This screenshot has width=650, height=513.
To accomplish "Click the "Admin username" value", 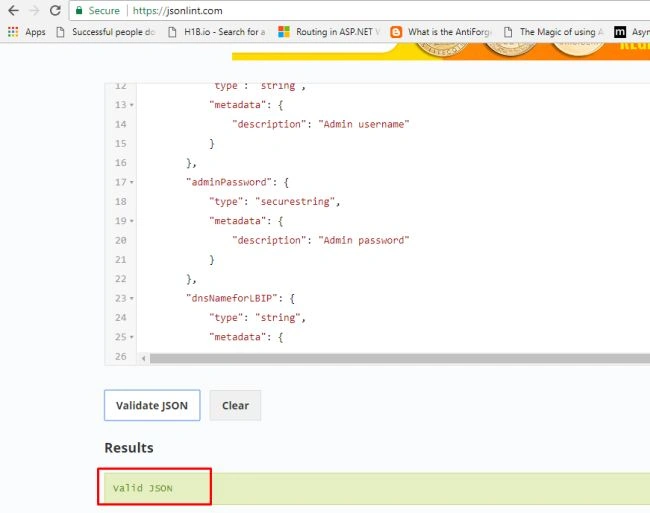I will (364, 124).
